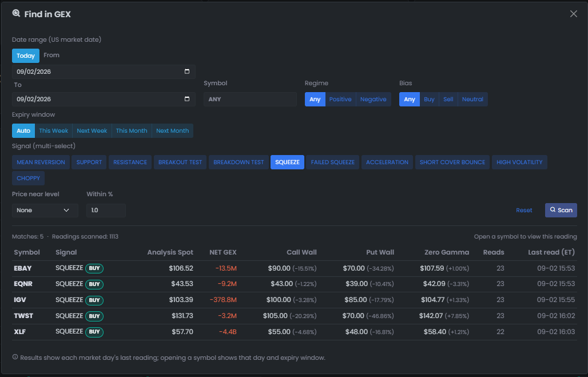This screenshot has width=588, height=377.
Task: Toggle the RESISTANCE signal filter
Action: (130, 162)
